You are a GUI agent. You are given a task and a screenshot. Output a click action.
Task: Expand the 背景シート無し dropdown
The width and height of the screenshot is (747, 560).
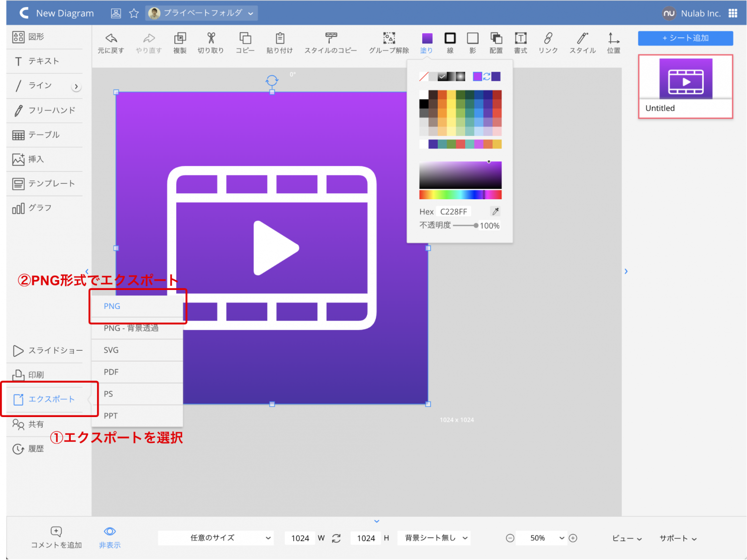434,538
